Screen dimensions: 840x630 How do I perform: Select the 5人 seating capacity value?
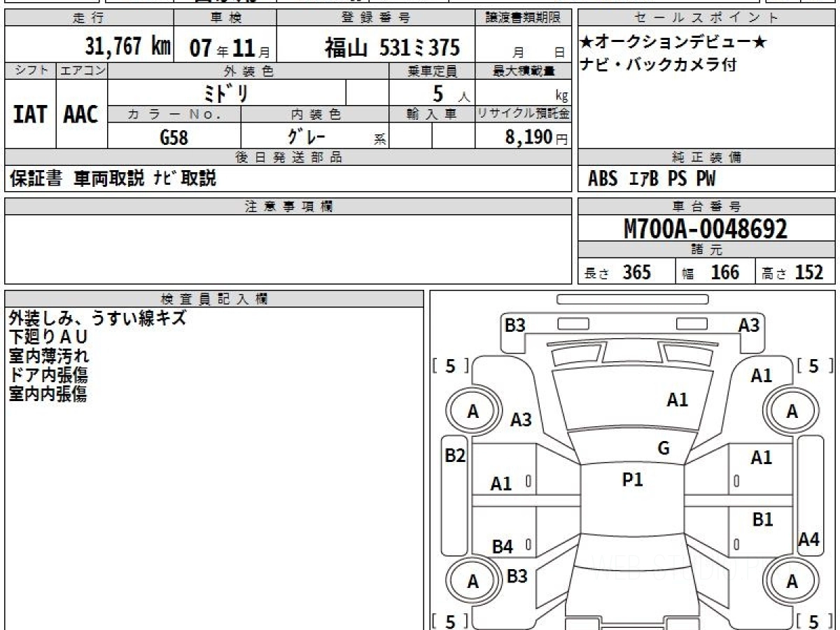click(x=451, y=94)
